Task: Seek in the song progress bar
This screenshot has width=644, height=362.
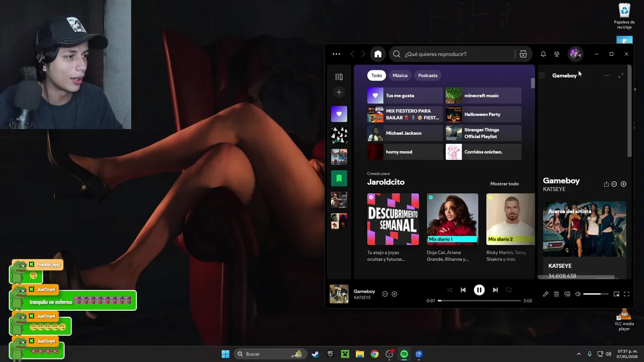Action: click(x=479, y=301)
